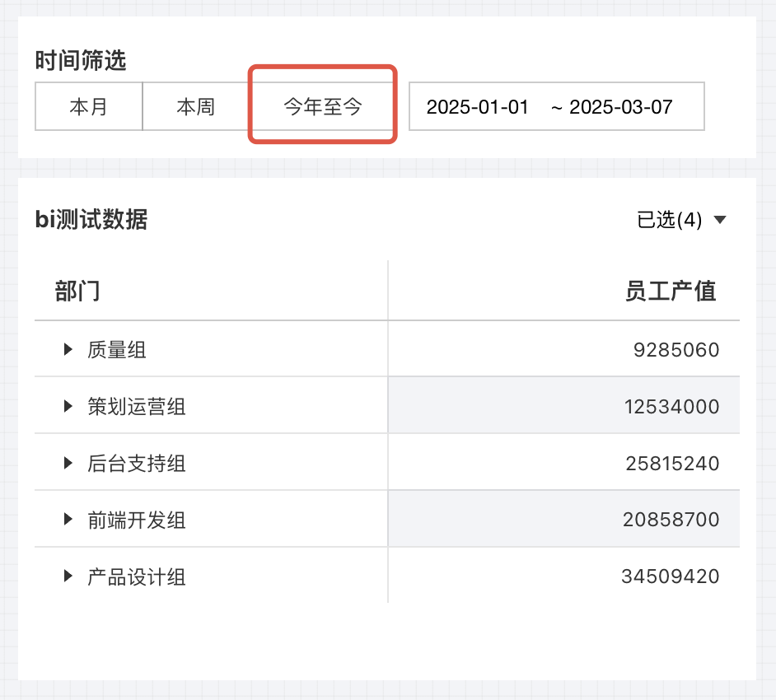Click the value cell 20858700
This screenshot has width=776, height=700.
coord(671,520)
